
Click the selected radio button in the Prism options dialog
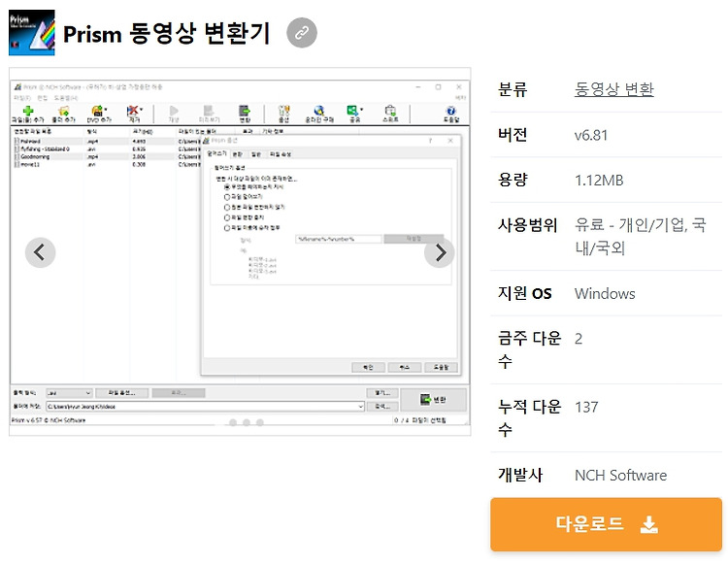pyautogui.click(x=227, y=187)
